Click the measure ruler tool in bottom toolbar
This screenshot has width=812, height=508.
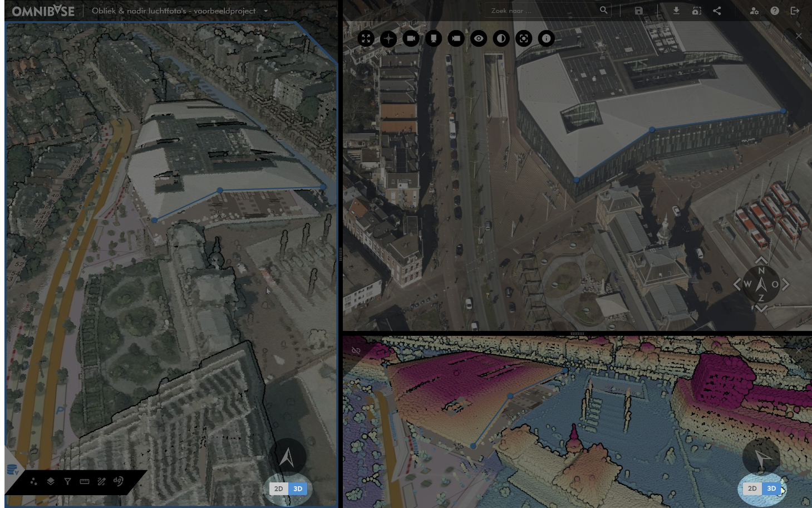click(85, 481)
